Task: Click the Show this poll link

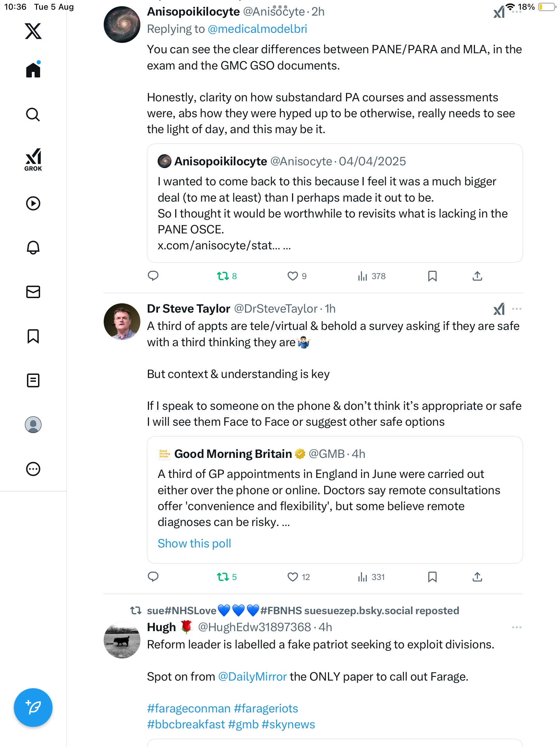Action: click(194, 544)
